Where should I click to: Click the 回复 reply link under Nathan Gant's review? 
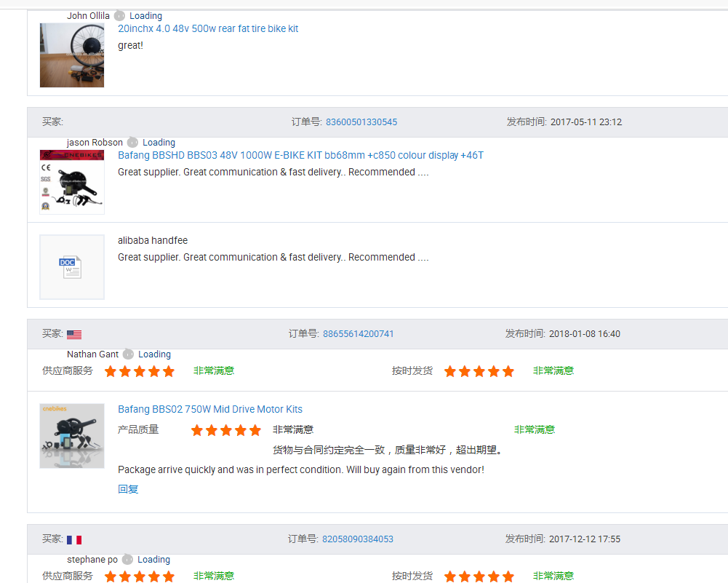coord(128,489)
